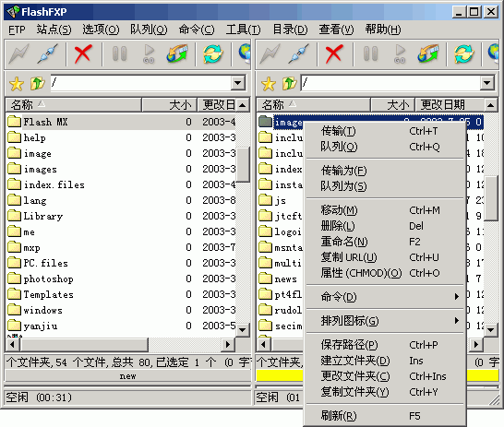The height and width of the screenshot is (427, 504).
Task: Click the left pane disconnect plug icon
Action: click(48, 53)
